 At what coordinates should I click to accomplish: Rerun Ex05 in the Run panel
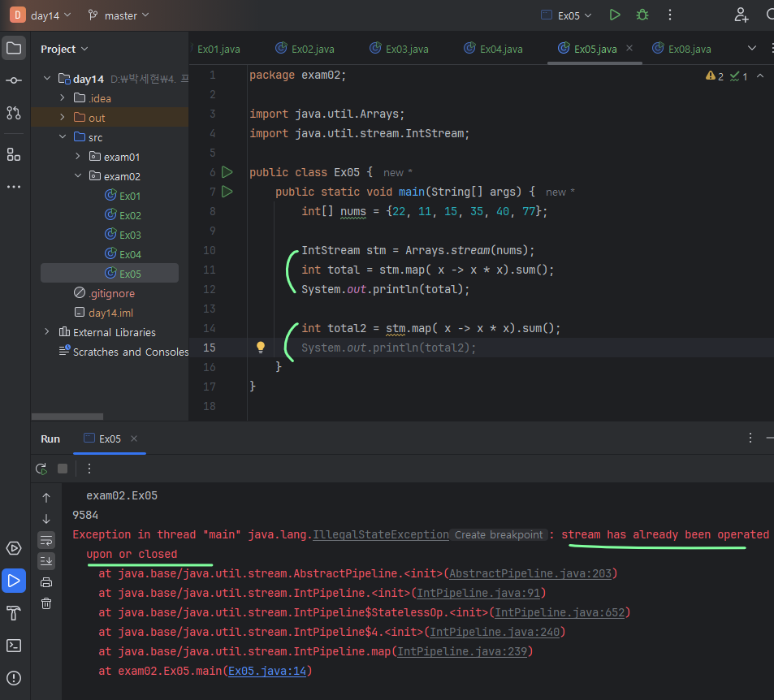[41, 469]
